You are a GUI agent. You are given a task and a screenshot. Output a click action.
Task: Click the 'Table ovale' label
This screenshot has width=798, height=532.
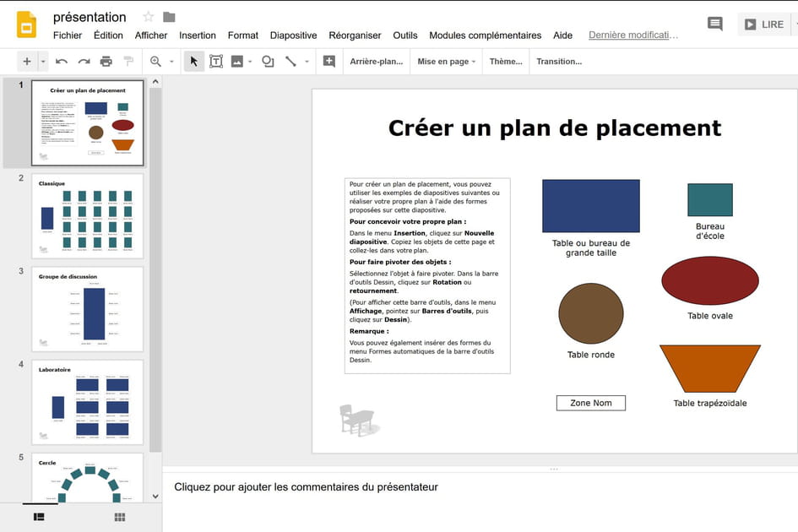tap(710, 316)
